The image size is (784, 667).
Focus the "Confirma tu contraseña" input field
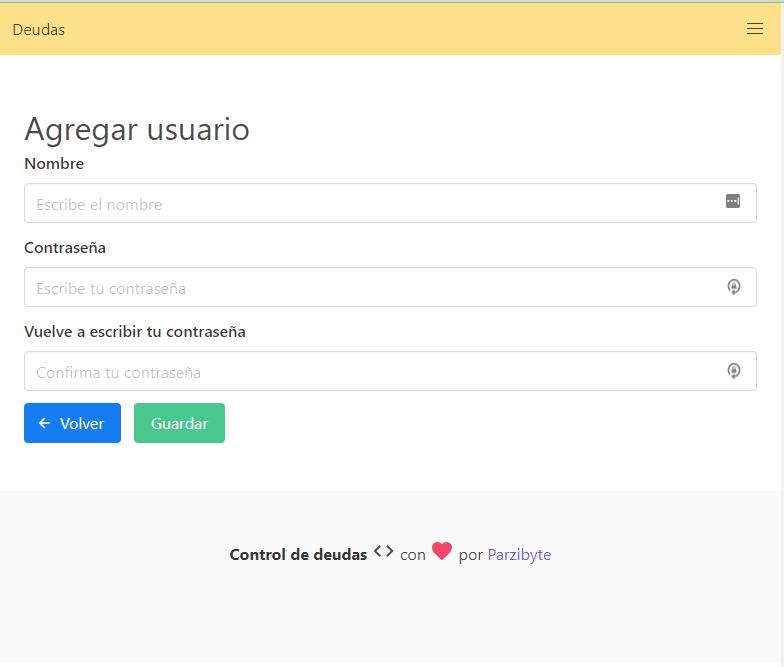[370, 372]
